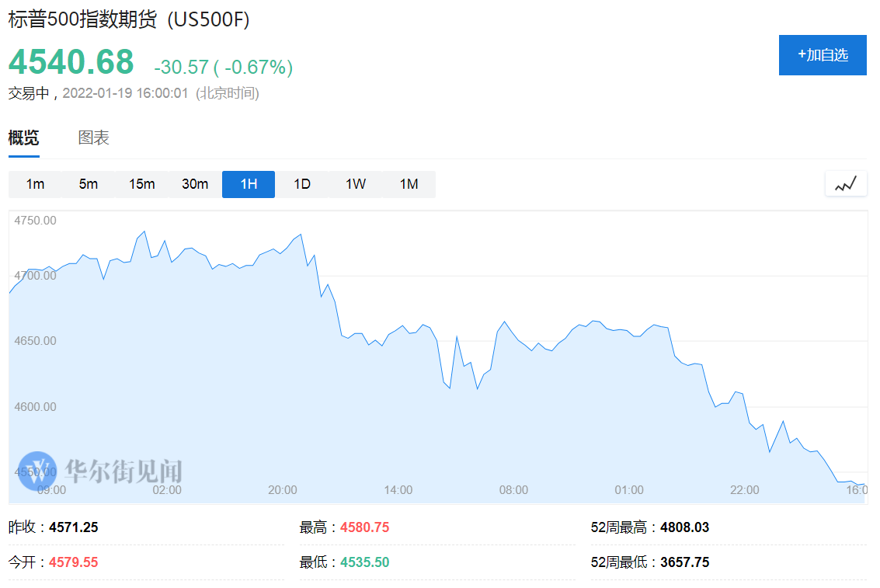Click the 14:00 time axis label

pyautogui.click(x=398, y=490)
